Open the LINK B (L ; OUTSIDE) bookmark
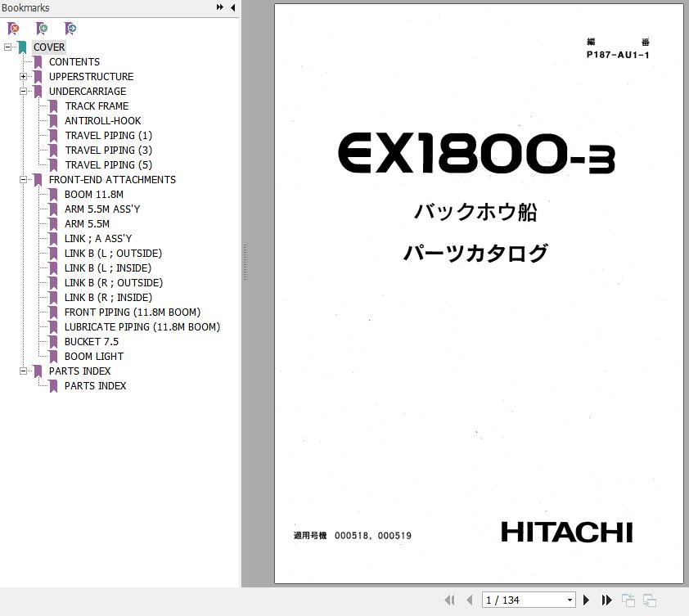This screenshot has width=689, height=616. coord(113,253)
